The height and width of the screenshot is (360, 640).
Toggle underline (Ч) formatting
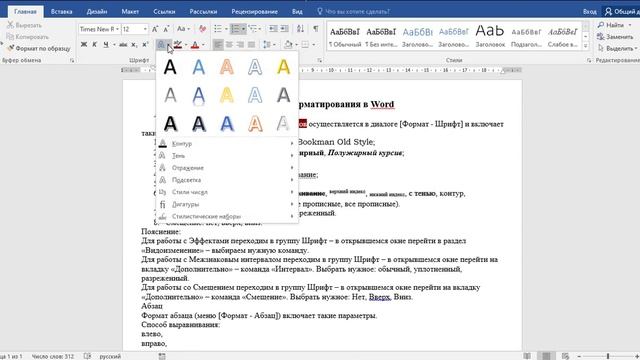[106, 44]
